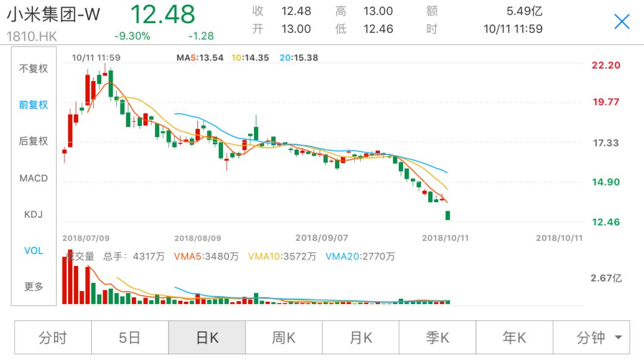Switch to the 分时 tab
Image resolution: width=644 pixels, height=362 pixels.
pos(53,338)
